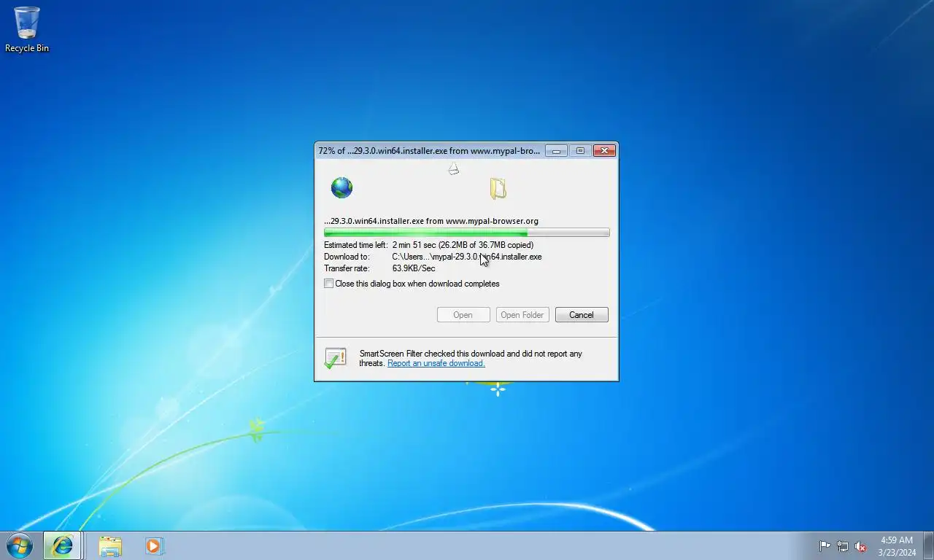934x560 pixels.
Task: Click the folder icon in download dialog
Action: 498,189
